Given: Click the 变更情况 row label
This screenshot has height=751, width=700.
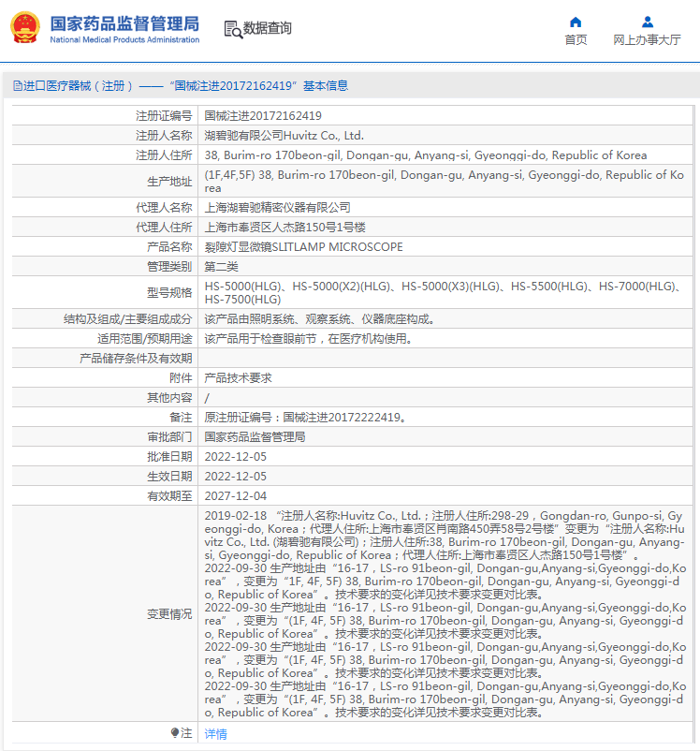Looking at the screenshot, I should 168,614.
